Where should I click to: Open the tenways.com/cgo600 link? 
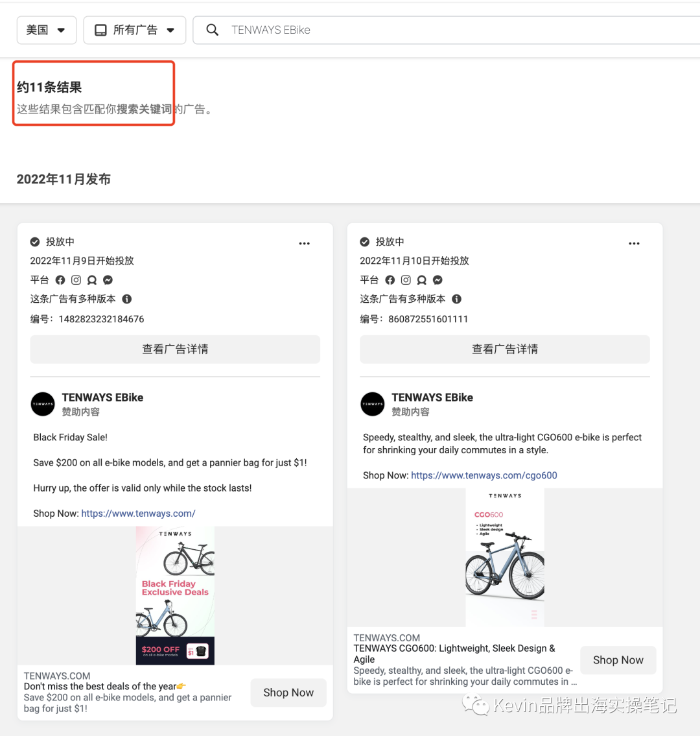coord(484,475)
